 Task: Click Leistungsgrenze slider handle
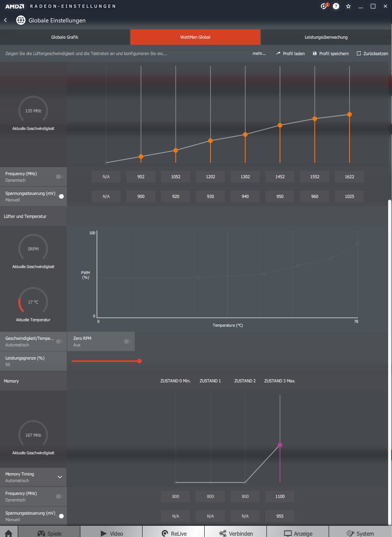(139, 361)
